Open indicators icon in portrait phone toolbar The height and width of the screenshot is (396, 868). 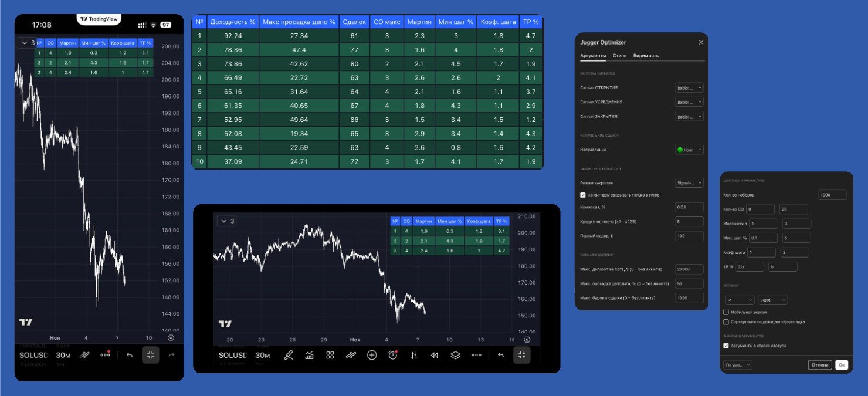tap(84, 355)
